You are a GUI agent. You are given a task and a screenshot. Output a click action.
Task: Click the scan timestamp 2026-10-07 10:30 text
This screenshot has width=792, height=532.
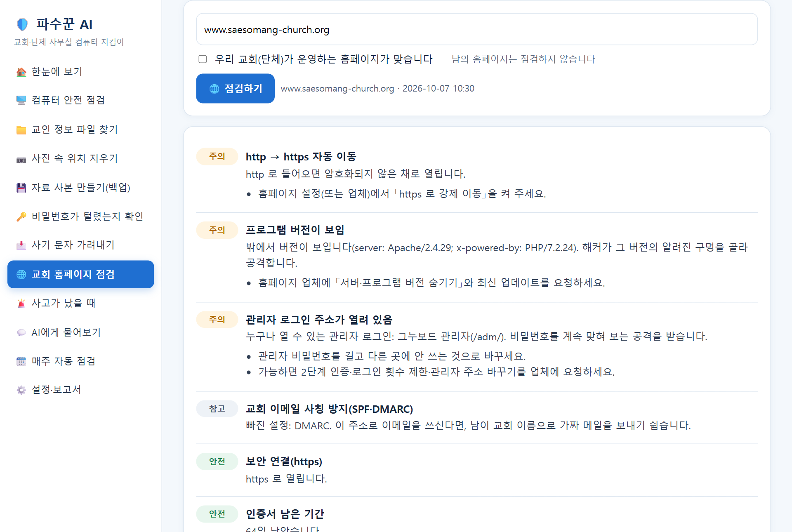coord(438,89)
